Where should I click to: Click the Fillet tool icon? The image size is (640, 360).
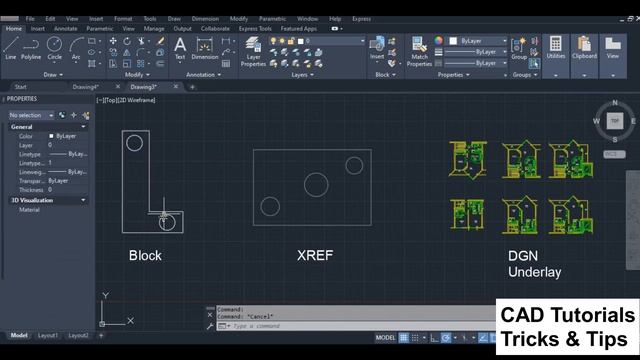click(141, 52)
